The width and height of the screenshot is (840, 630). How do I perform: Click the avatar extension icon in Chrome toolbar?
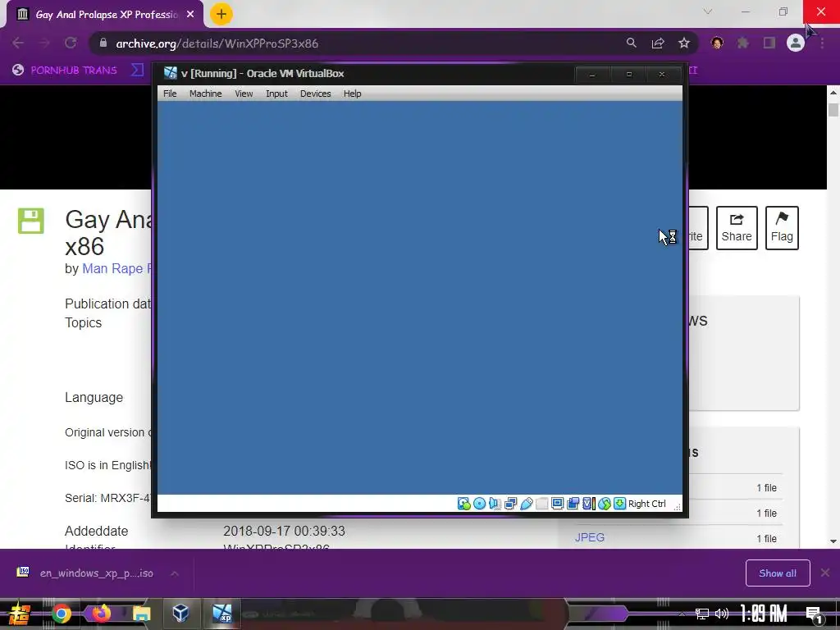coord(717,43)
